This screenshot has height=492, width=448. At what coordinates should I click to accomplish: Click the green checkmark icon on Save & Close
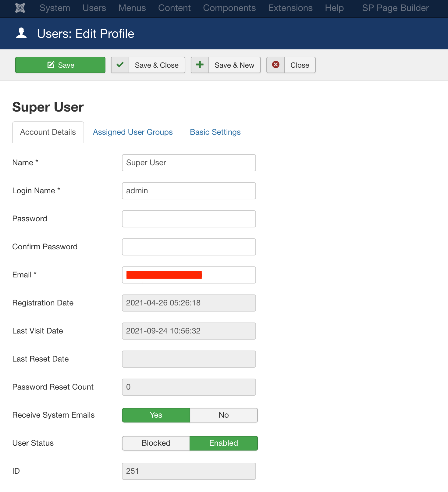[120, 65]
